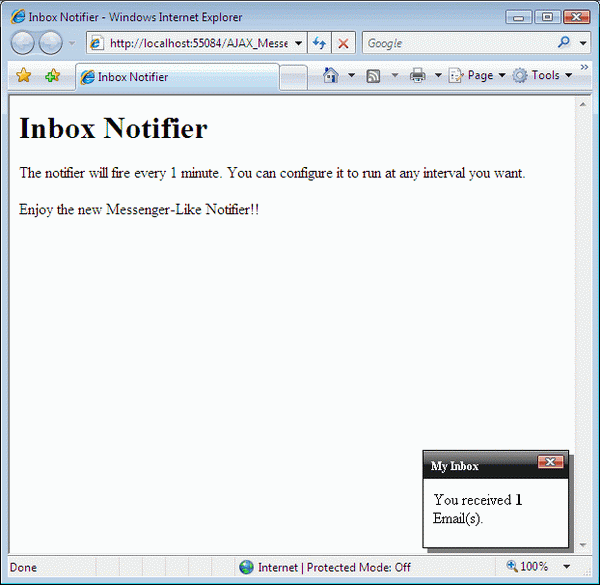The image size is (600, 585).
Task: Click the Inbox Notifier page heading
Action: (x=113, y=128)
